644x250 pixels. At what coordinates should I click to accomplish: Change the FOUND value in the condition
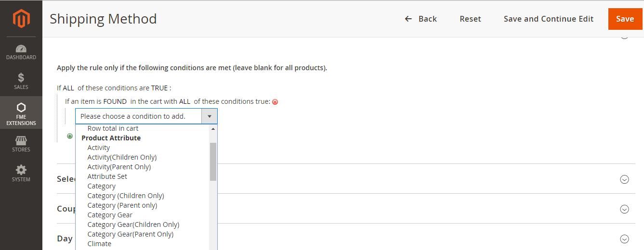[x=115, y=101]
